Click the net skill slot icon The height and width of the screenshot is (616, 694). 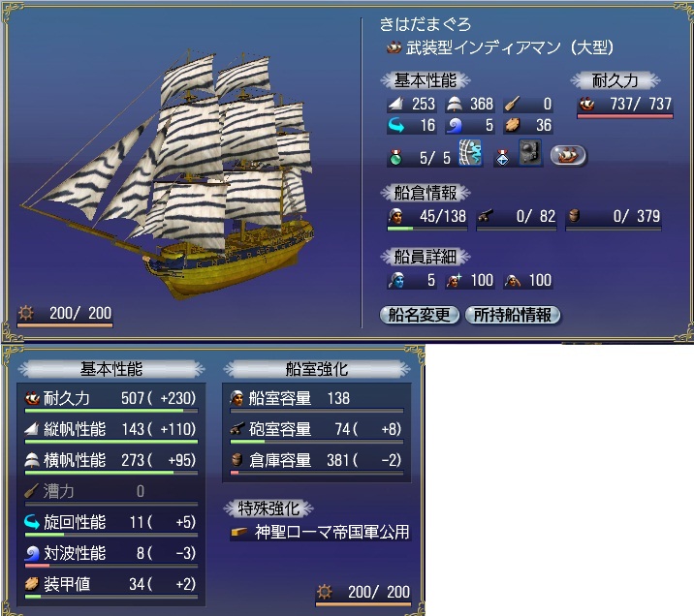pos(470,153)
